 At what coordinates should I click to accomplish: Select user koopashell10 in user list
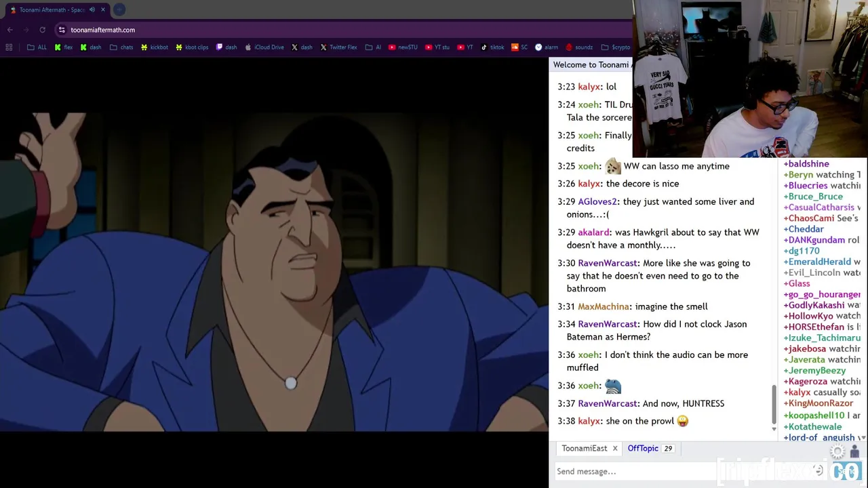[x=814, y=415]
